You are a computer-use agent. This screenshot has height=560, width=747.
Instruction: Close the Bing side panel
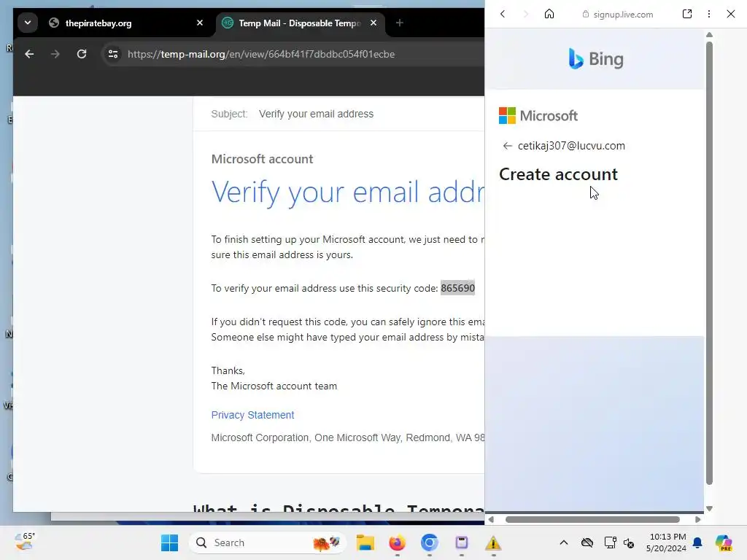[731, 14]
